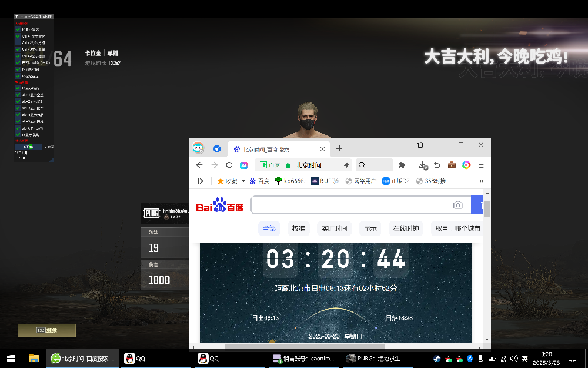Open the AI assistant icon in the toolbar
This screenshot has height=368, width=588.
pos(244,165)
